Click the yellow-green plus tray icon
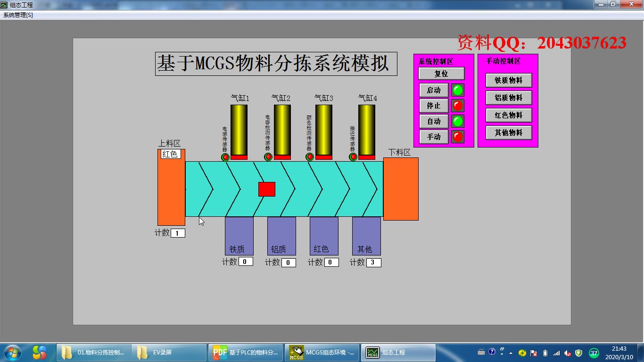Image resolution: width=644 pixels, height=362 pixels. coord(522,353)
